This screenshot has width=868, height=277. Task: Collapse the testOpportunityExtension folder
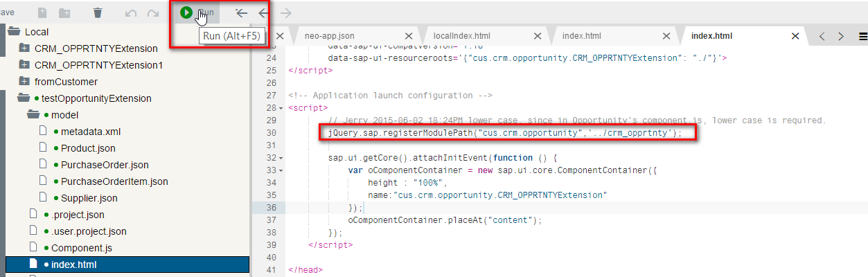point(24,98)
